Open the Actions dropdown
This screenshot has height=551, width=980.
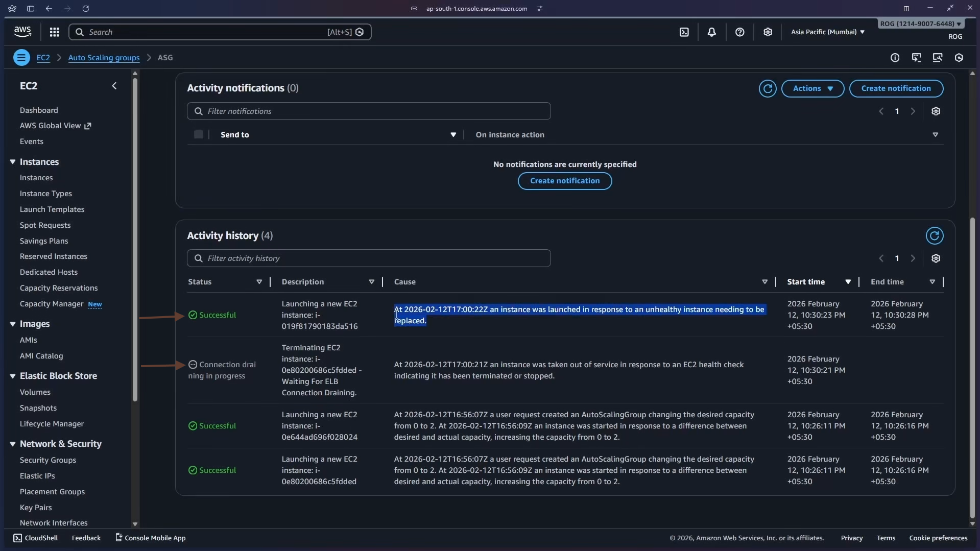point(812,88)
